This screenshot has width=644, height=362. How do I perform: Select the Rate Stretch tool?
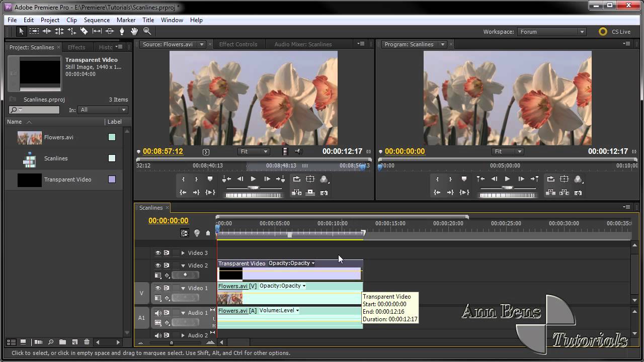(71, 31)
